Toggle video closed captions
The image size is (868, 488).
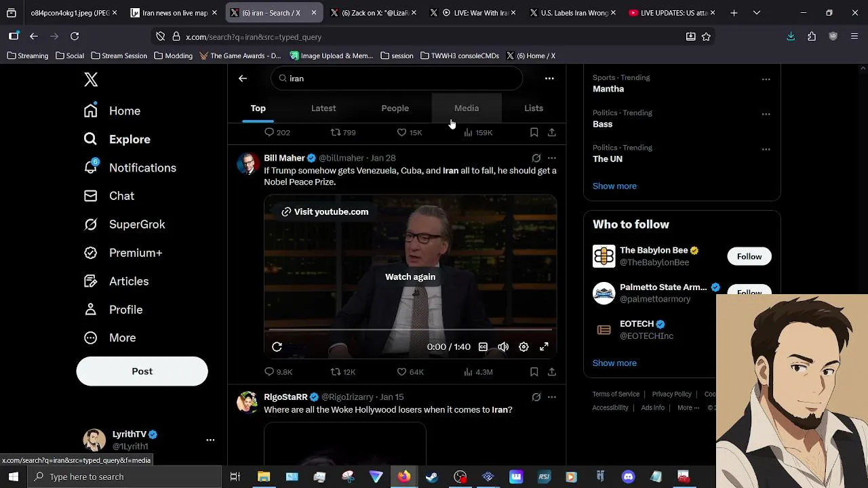(x=483, y=347)
